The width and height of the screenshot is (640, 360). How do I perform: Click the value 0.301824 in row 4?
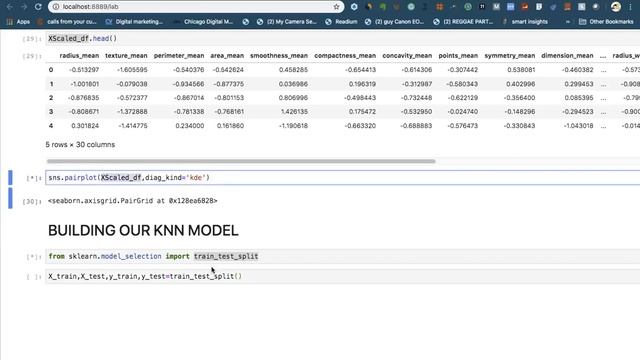(85, 126)
